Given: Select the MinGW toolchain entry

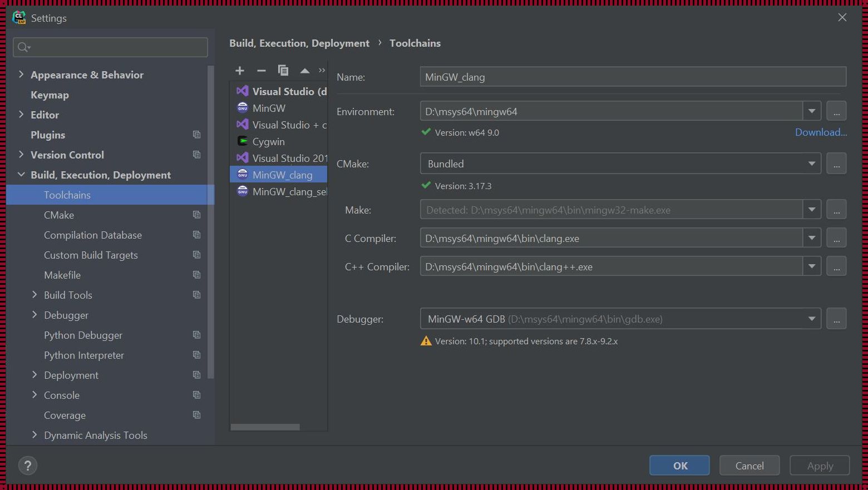Looking at the screenshot, I should click(x=279, y=108).
